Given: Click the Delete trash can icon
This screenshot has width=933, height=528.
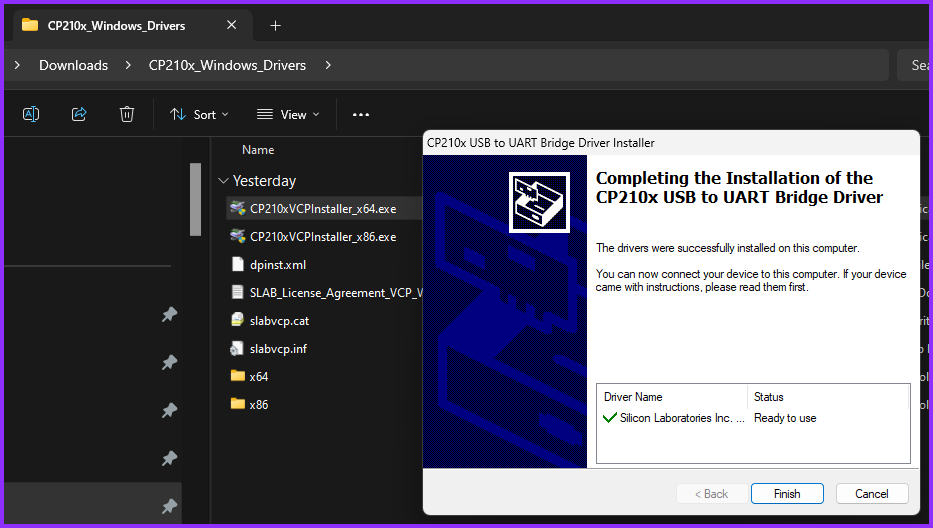Looking at the screenshot, I should (127, 114).
